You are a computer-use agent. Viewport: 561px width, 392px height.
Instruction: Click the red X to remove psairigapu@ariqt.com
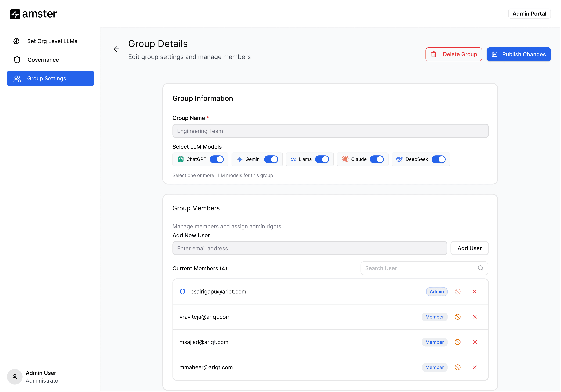[x=474, y=291]
